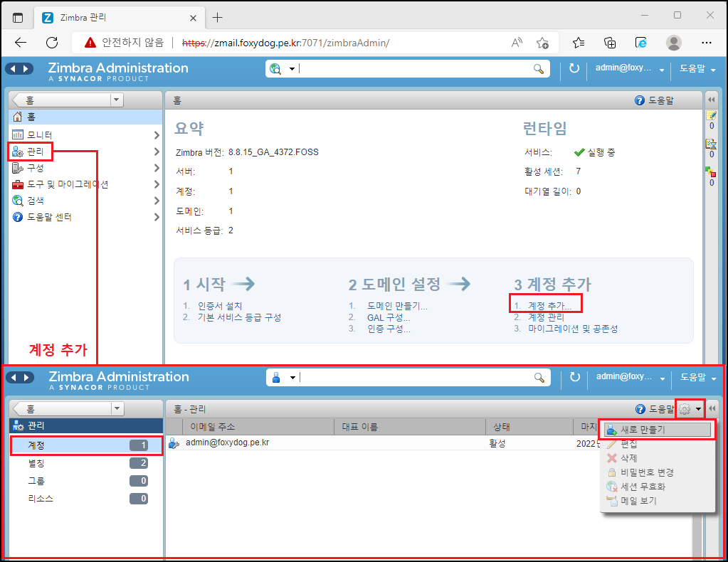Open upper admin@foxy... account dropdown
728x562 pixels.
point(630,68)
